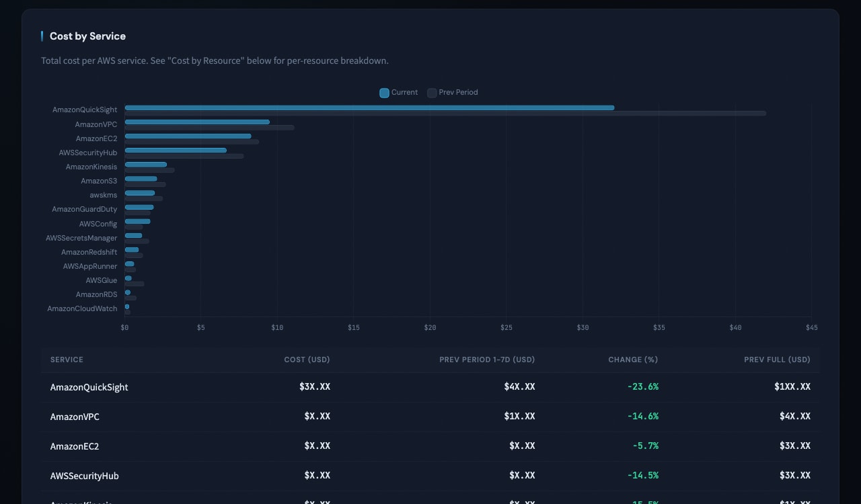861x504 pixels.
Task: Click AmazonEC2 service name in table
Action: pos(75,446)
